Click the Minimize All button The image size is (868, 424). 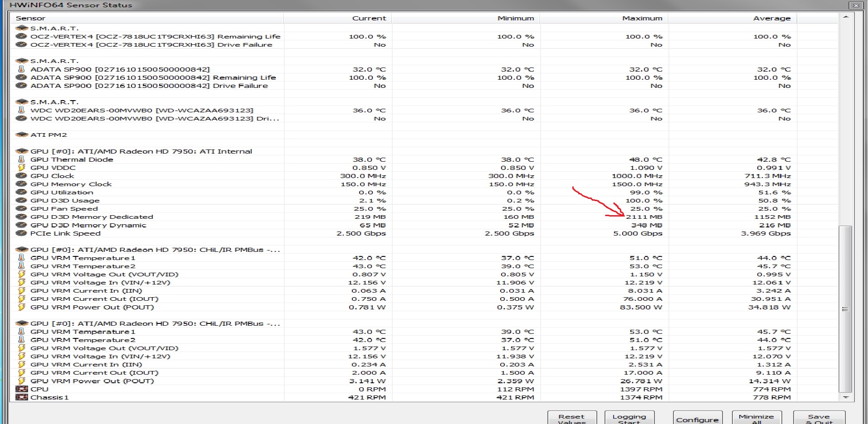pyautogui.click(x=756, y=418)
